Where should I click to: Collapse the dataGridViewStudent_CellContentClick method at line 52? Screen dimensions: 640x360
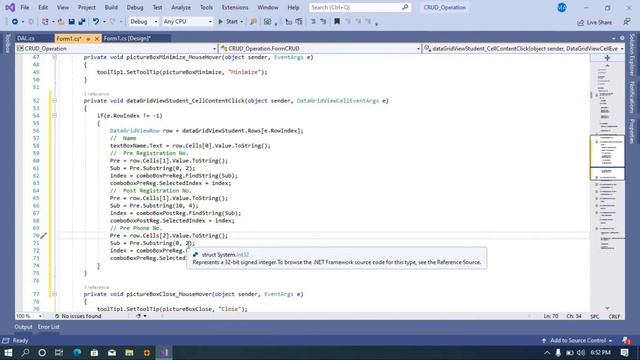tap(54, 100)
